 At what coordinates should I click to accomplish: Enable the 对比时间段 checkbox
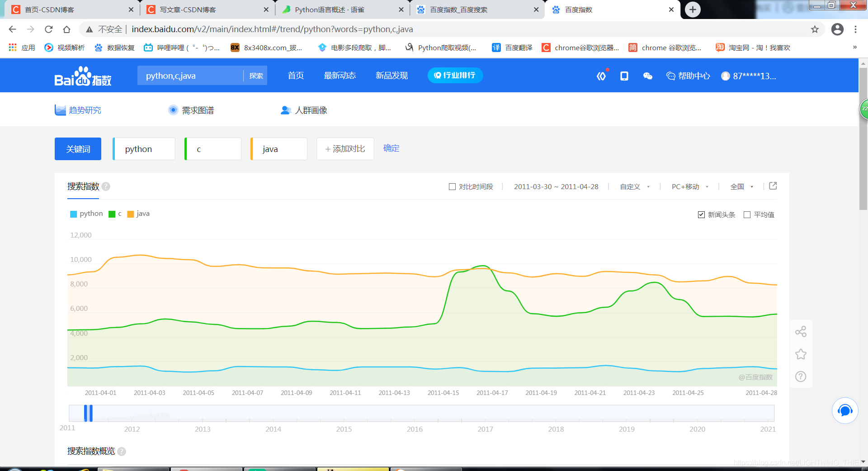(452, 187)
